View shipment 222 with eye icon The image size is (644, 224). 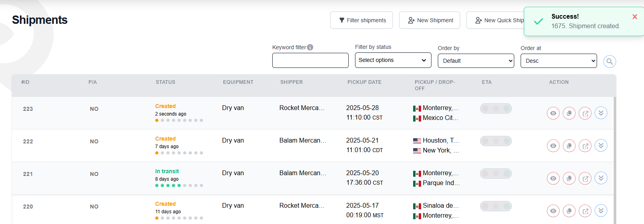coord(553,146)
